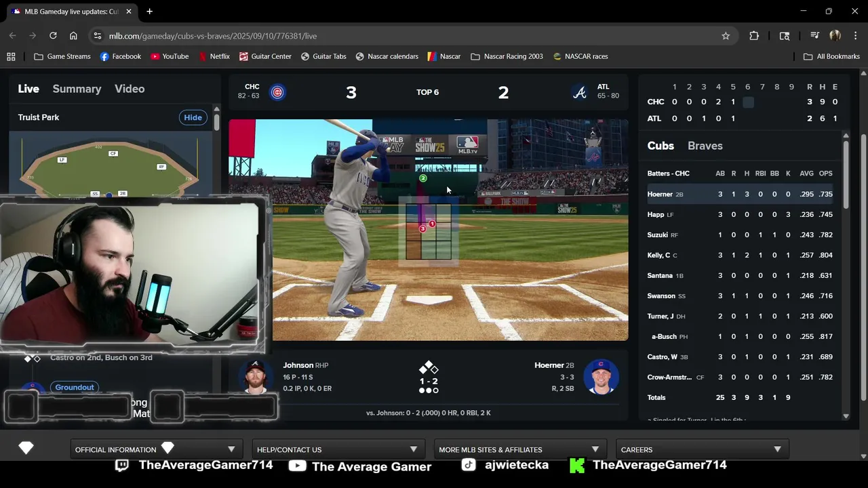868x488 pixels.
Task: Open Castro, W player link
Action: (x=662, y=357)
